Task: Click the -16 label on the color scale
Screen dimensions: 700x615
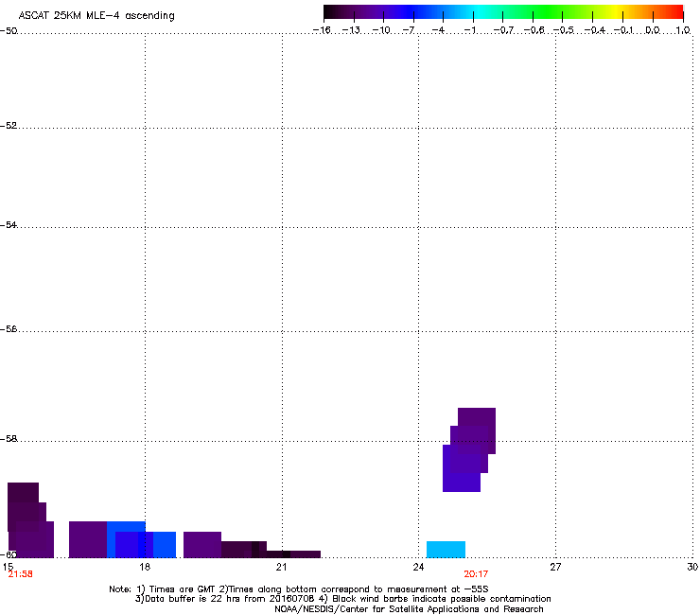Action: [322, 30]
